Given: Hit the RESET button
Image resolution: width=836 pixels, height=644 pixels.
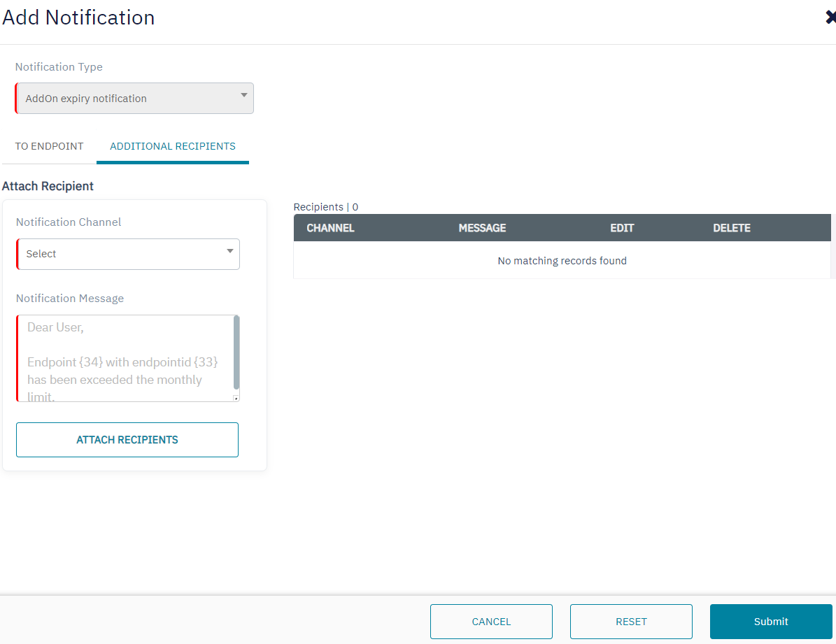Looking at the screenshot, I should point(631,622).
